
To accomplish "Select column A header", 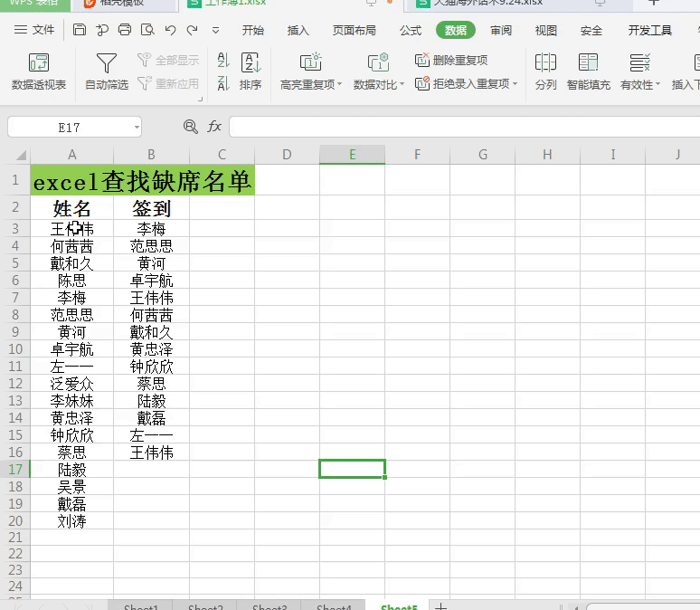I will click(71, 155).
